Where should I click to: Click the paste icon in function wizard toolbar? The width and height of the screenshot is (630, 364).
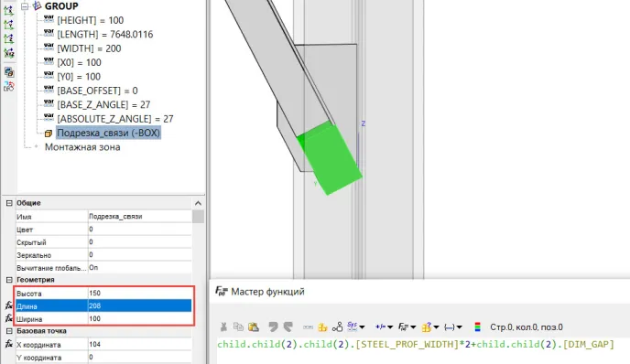click(254, 327)
